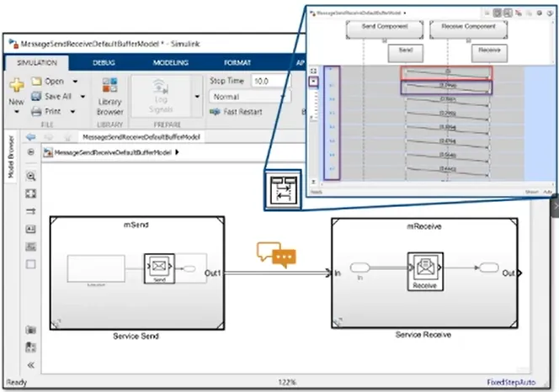This screenshot has width=559, height=392.
Task: Click the Send lifeline box in Sequence Viewer
Action: click(406, 54)
